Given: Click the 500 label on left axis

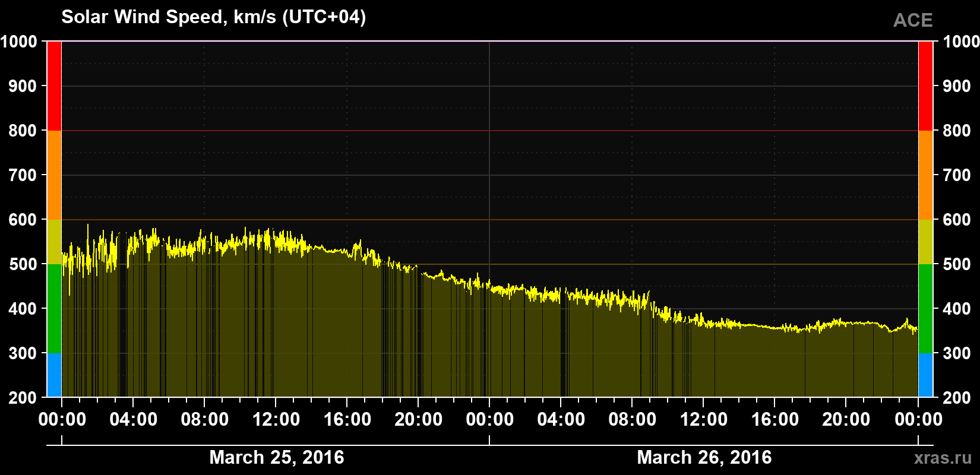Looking at the screenshot, I should [23, 264].
